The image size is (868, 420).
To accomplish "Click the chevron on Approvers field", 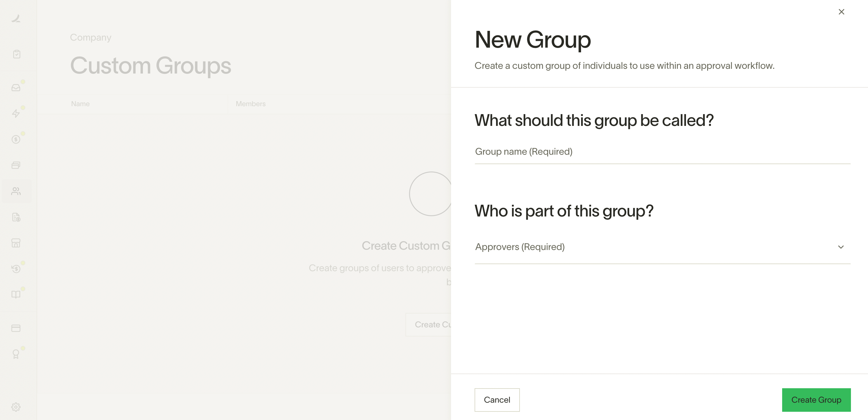I will coord(841,247).
